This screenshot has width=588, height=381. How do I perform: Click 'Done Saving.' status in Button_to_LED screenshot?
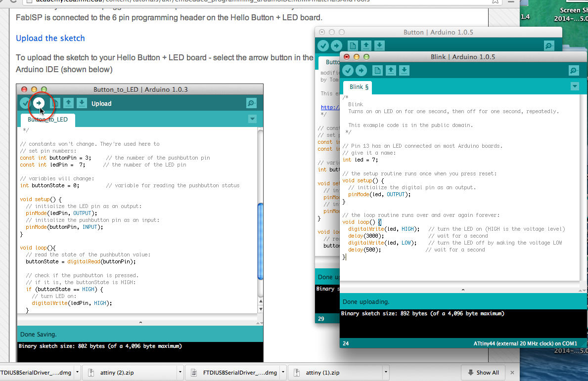coord(38,334)
